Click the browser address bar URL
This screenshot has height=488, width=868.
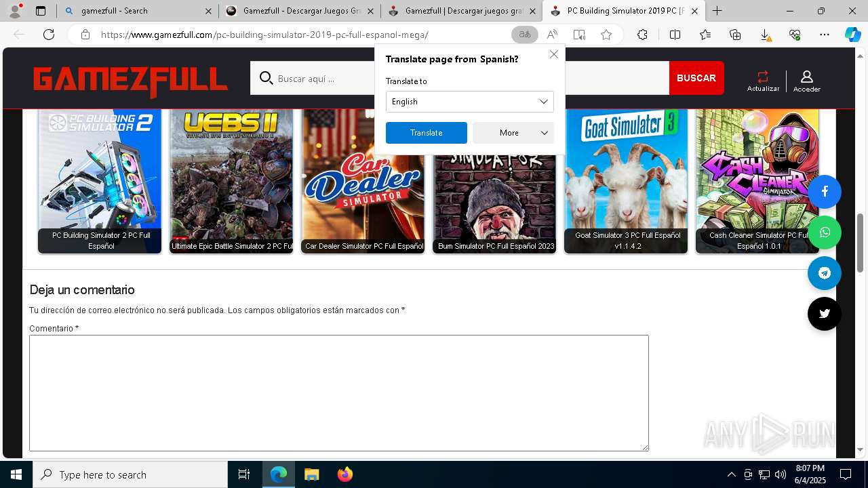click(264, 35)
